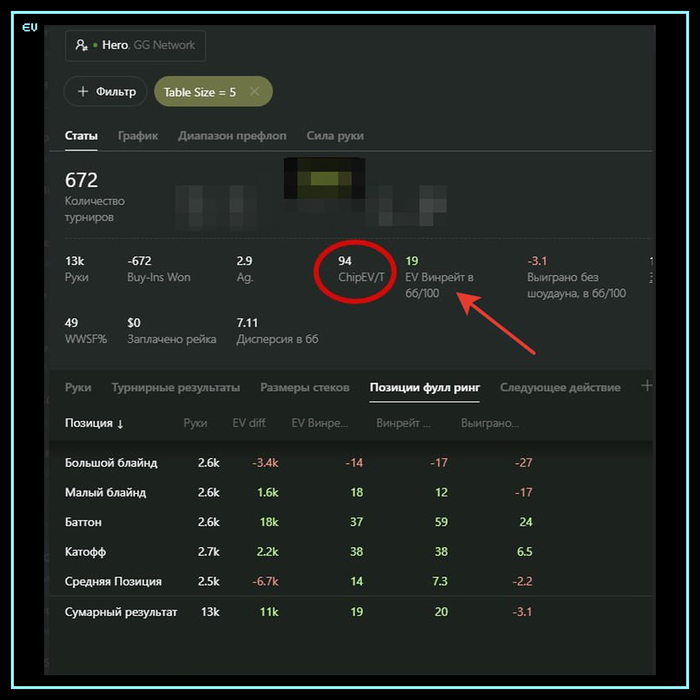700x700 pixels.
Task: Click the 11k total EV diff cell
Action: (269, 612)
